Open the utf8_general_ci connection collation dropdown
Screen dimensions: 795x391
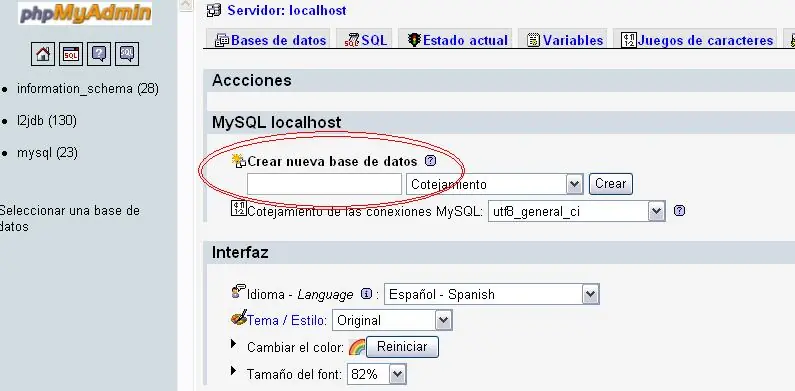[576, 211]
